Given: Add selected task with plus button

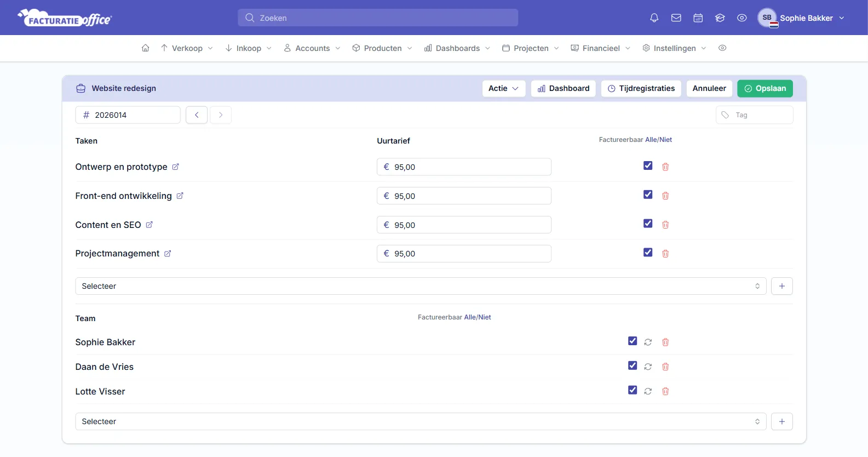Looking at the screenshot, I should pos(781,286).
